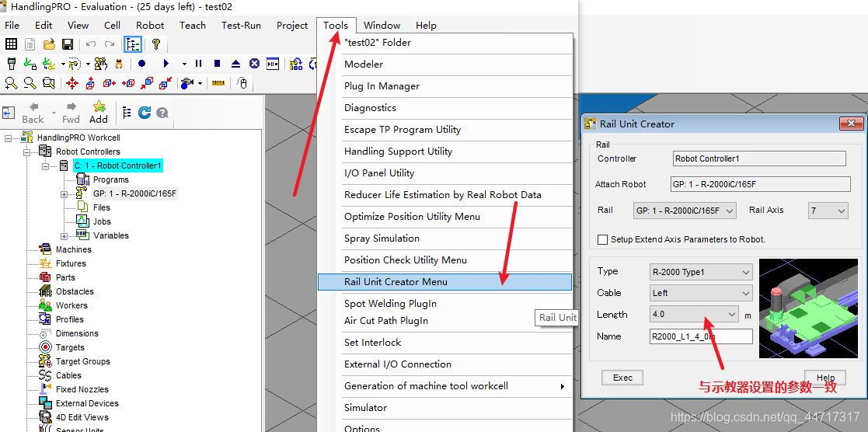Click the Help button in Rail Unit Creator
The height and width of the screenshot is (432, 868).
(x=825, y=378)
